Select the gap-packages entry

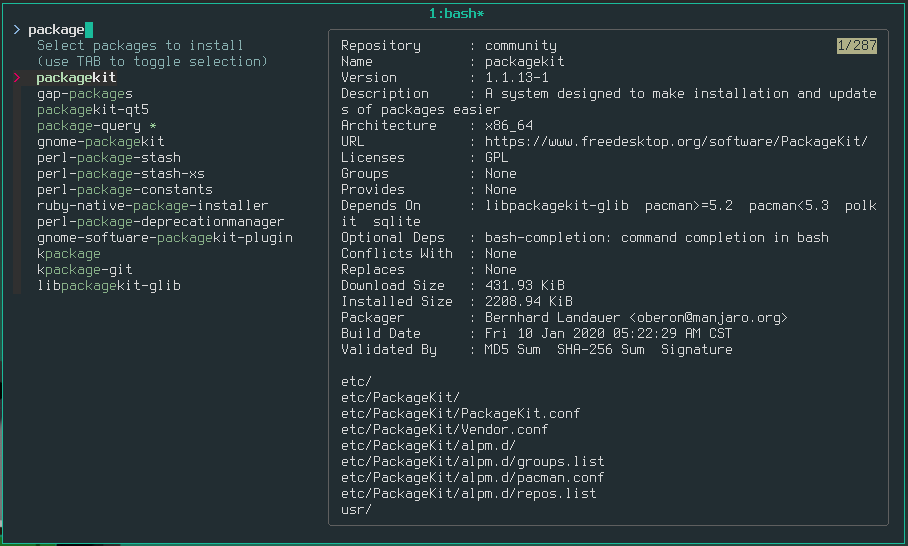tap(85, 94)
